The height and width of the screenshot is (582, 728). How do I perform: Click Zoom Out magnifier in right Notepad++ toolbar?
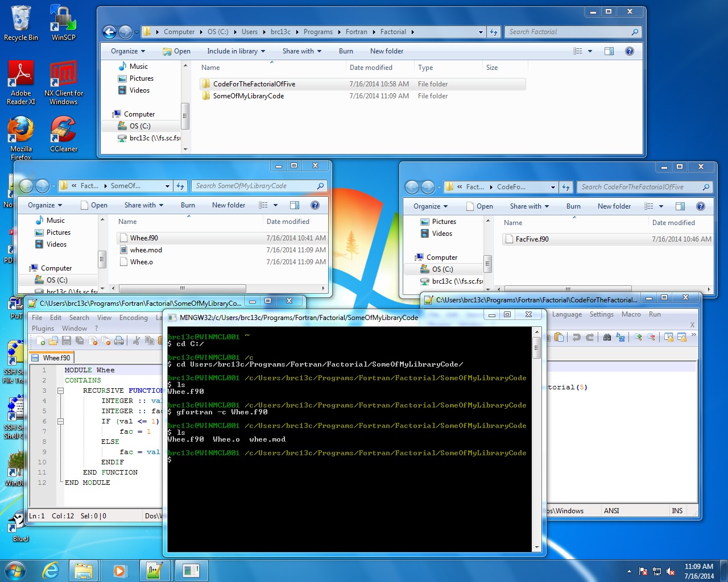[651, 337]
